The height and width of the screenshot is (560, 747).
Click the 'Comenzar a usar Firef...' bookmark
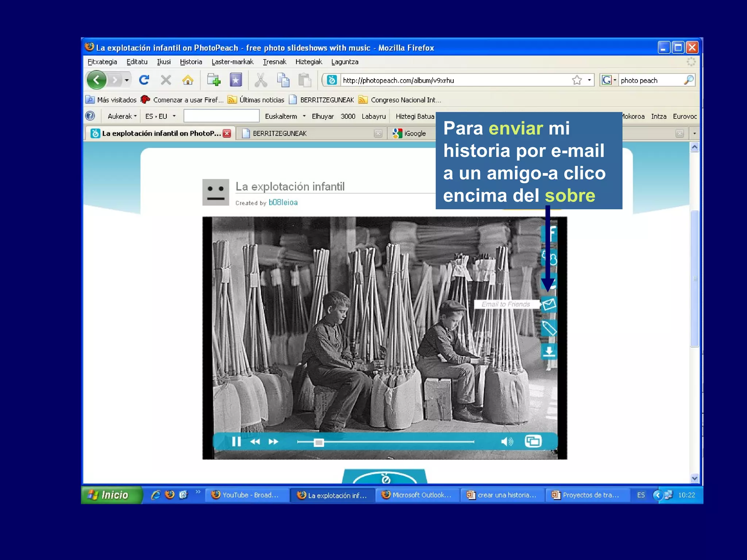[x=182, y=100]
